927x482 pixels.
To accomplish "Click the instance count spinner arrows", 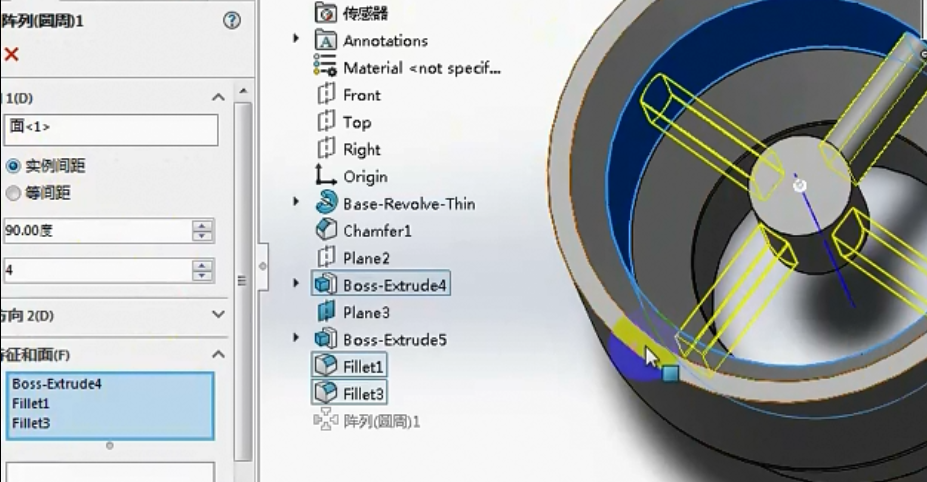I will tap(203, 270).
